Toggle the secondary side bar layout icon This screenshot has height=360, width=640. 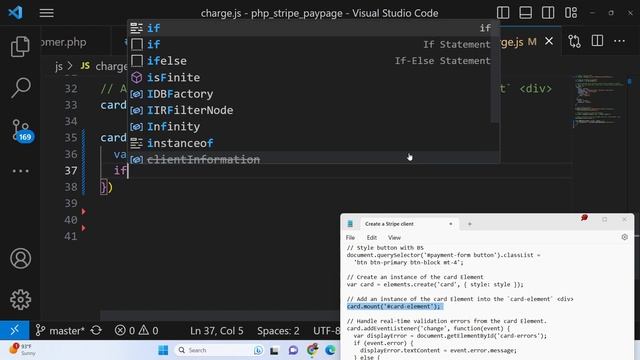(548, 13)
